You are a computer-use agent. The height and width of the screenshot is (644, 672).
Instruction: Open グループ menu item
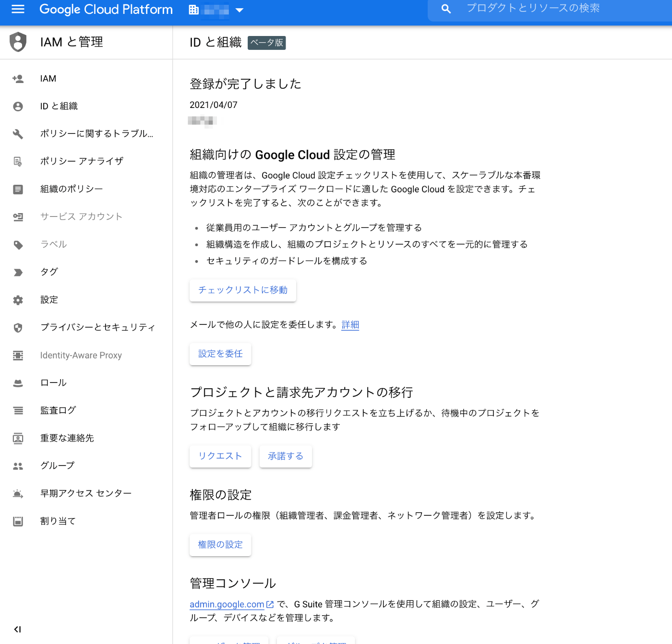pyautogui.click(x=86, y=465)
